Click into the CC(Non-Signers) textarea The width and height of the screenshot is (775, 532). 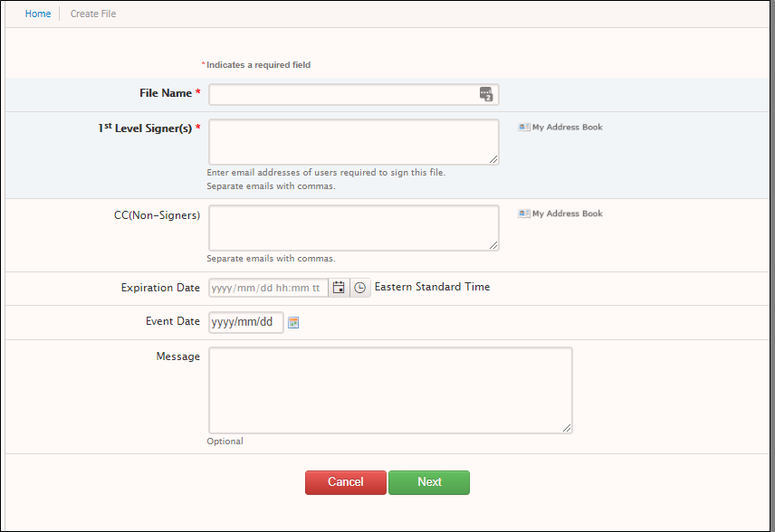click(354, 228)
